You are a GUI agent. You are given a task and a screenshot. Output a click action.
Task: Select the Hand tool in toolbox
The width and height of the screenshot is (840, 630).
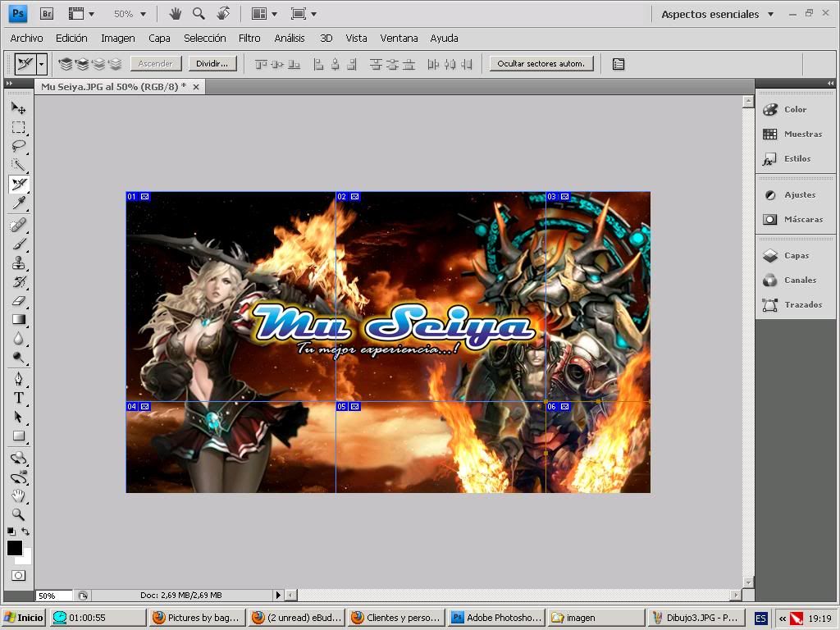(18, 495)
